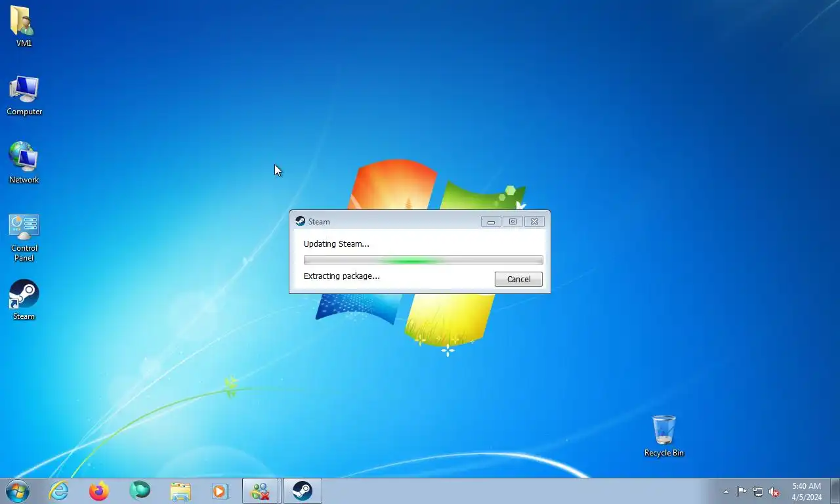Viewport: 840px width, 504px height.
Task: Open the VM1 folder desktop icon
Action: pyautogui.click(x=24, y=26)
